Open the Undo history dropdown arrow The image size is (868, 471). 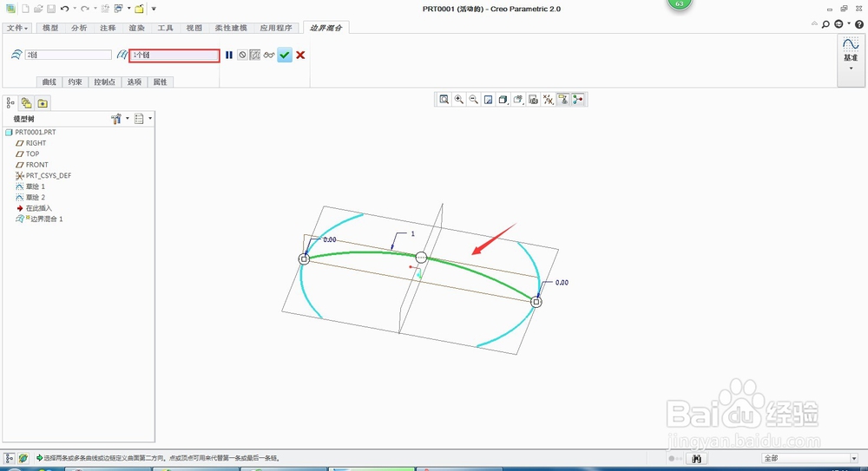(x=74, y=9)
